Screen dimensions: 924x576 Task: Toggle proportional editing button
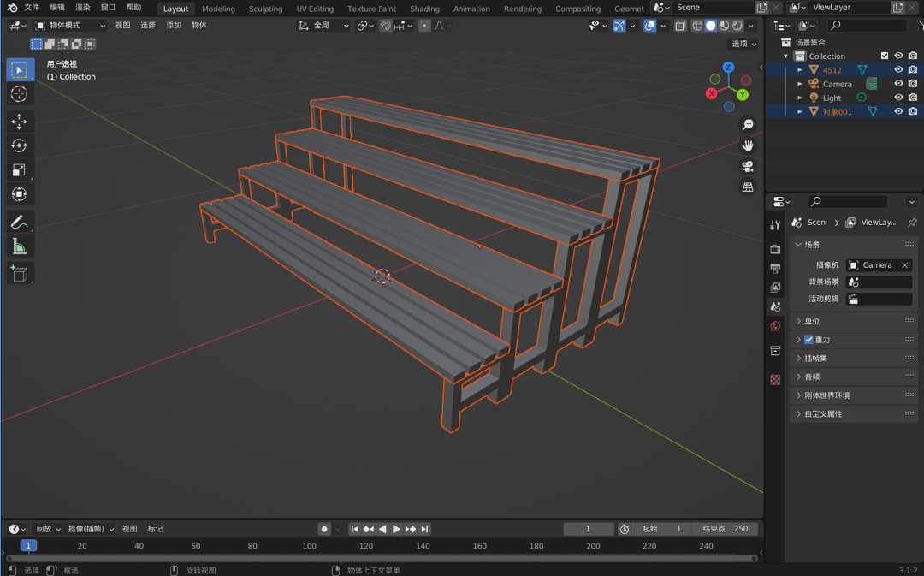(x=424, y=26)
